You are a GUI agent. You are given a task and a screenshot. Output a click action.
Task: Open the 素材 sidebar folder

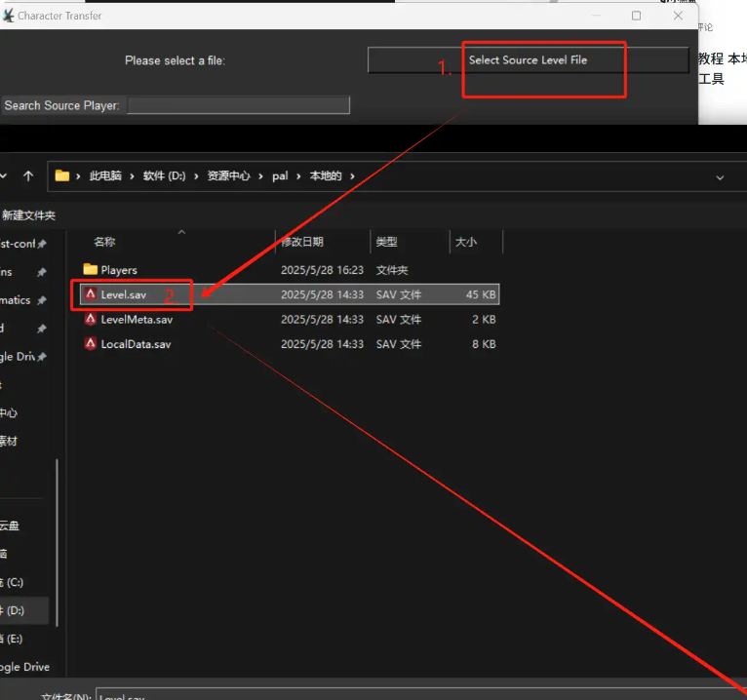coord(9,441)
